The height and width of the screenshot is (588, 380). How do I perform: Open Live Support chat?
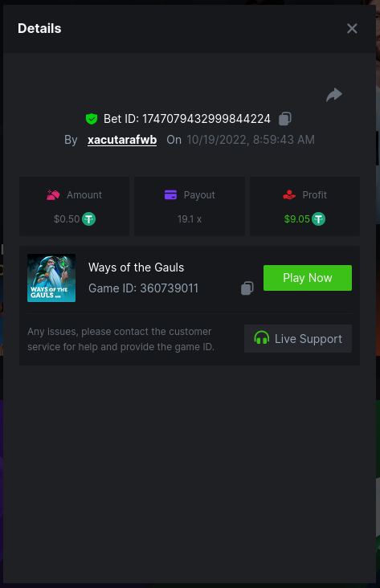tap(298, 339)
